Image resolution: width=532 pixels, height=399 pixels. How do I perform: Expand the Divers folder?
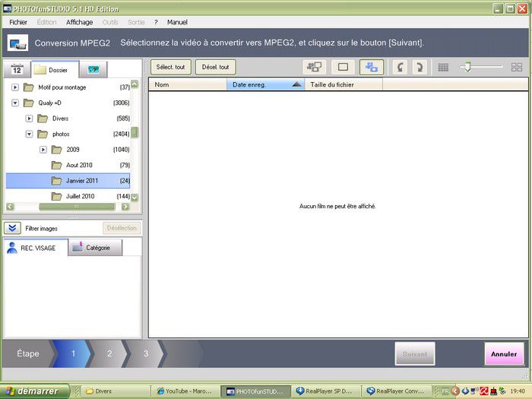click(x=30, y=119)
